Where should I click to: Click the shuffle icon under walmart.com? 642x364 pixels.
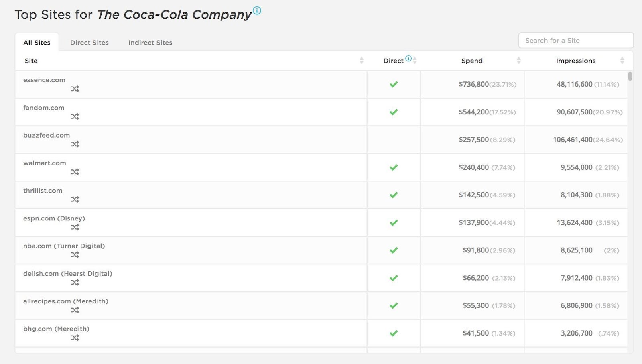click(75, 172)
